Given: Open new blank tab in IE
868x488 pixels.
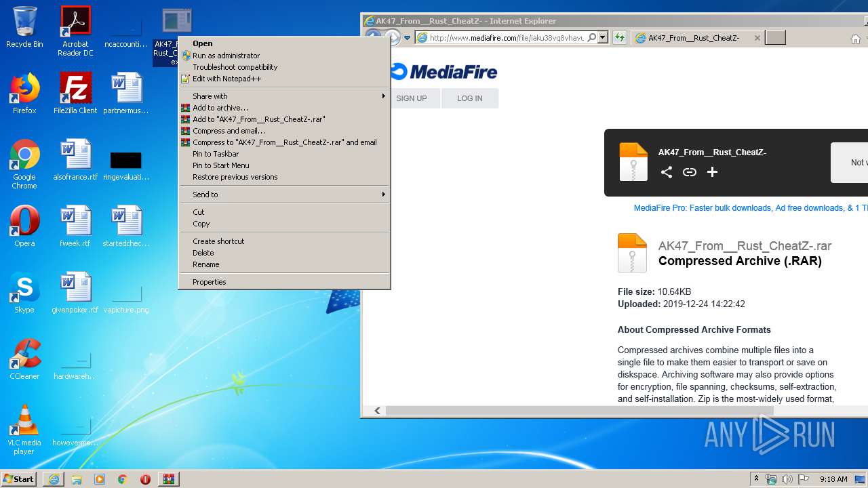Looking at the screenshot, I should pos(775,38).
